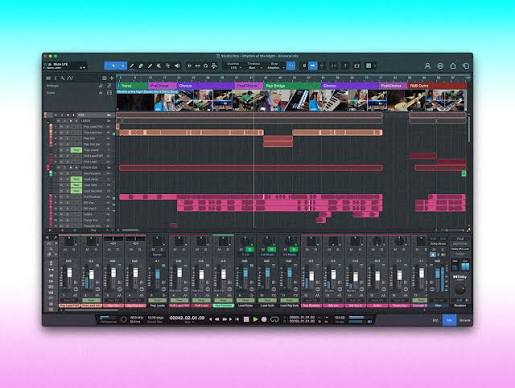Select the Rap Bridge arranger section

coord(292,86)
